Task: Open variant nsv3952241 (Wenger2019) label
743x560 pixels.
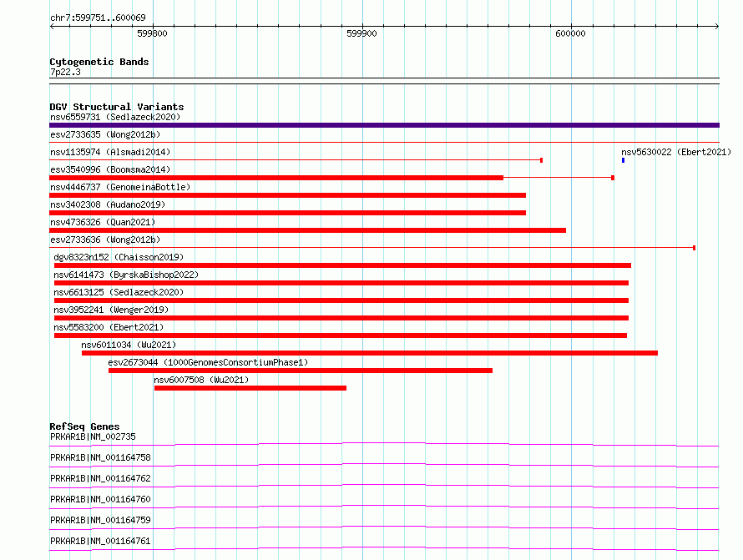Action: click(111, 310)
